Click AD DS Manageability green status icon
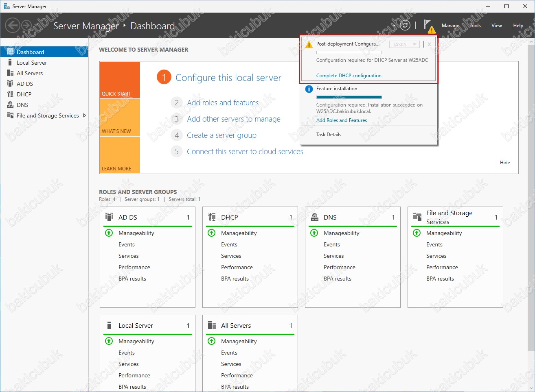 [x=109, y=233]
